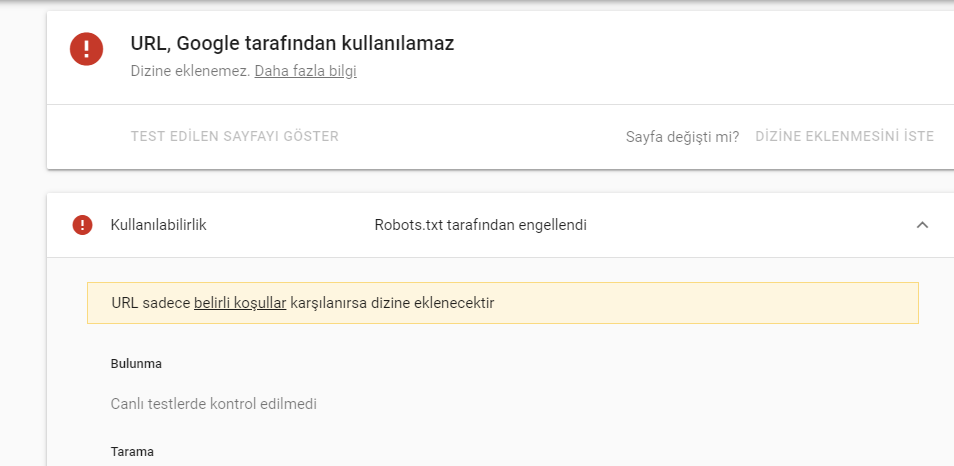Click the words URL sadece in banner
This screenshot has width=954, height=466.
click(151, 303)
